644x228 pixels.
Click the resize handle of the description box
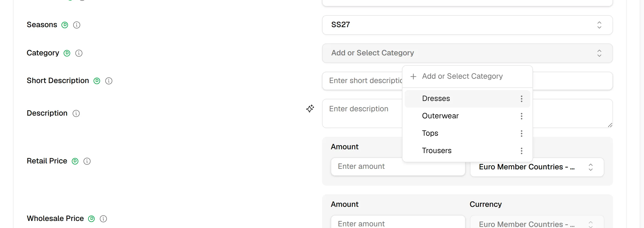point(610,125)
